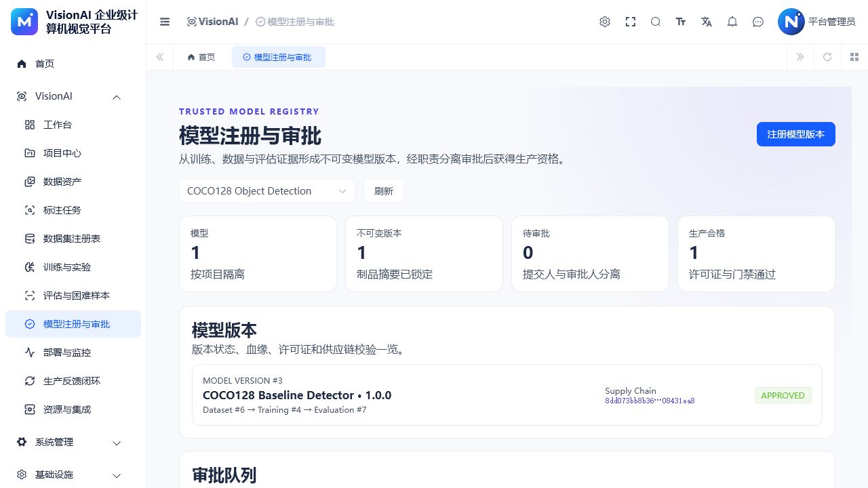Click the 部署与监控 pulse icon
Viewport: 868px width, 488px height.
pyautogui.click(x=30, y=352)
